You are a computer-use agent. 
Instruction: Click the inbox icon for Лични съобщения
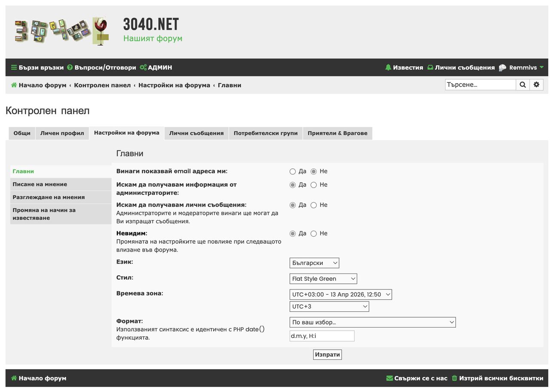430,67
